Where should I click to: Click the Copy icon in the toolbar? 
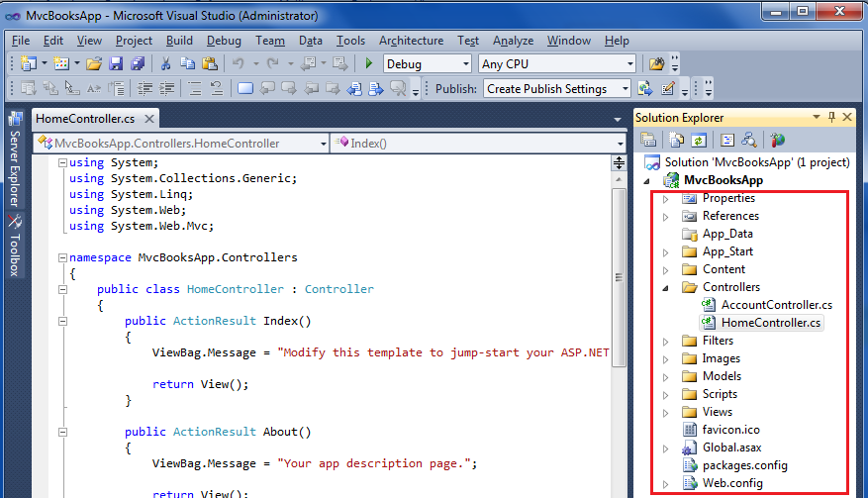click(187, 63)
